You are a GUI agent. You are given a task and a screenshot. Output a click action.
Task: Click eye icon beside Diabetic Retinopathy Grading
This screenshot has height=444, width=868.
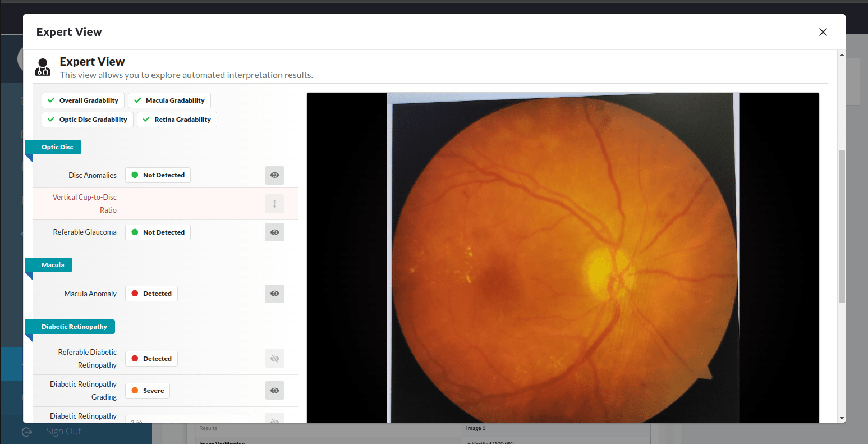[274, 391]
